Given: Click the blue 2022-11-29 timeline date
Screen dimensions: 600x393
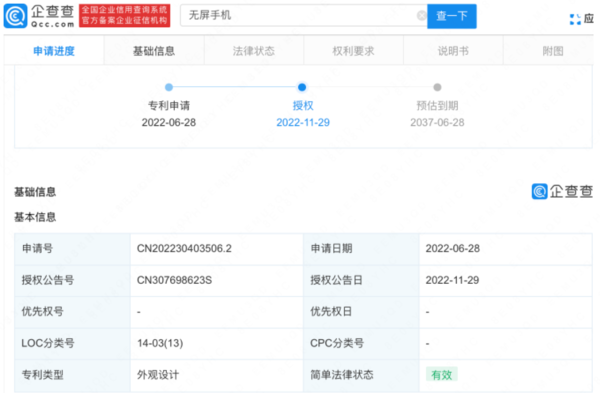Looking at the screenshot, I should coord(303,122).
